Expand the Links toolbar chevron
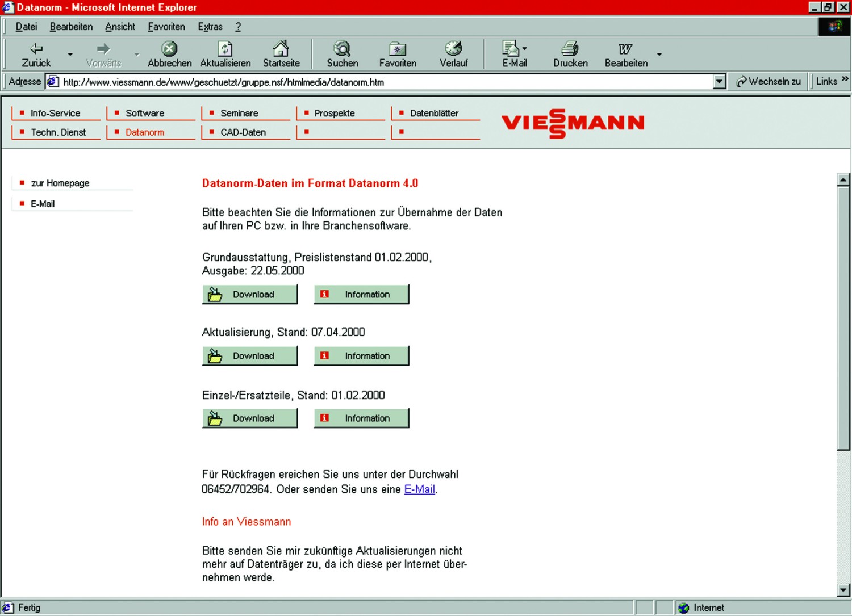Screen dimensions: 852x616 click(x=845, y=79)
